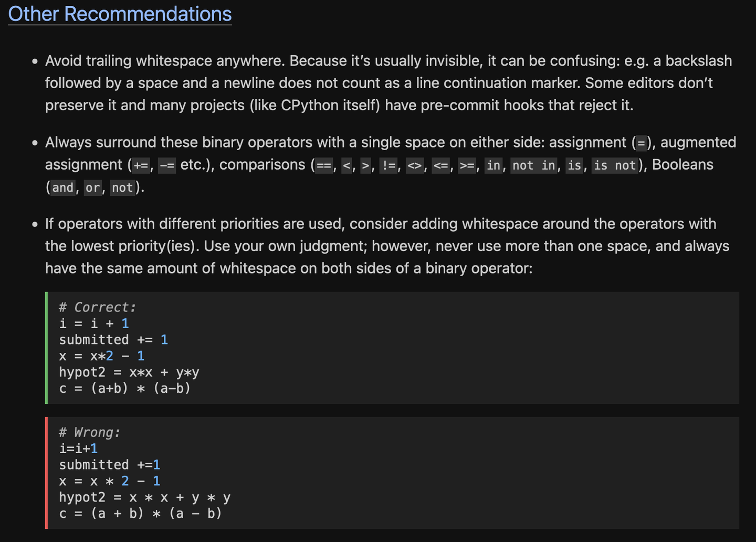Image resolution: width=756 pixels, height=542 pixels.
Task: Click the "# Correct:" code comment
Action: (x=97, y=307)
